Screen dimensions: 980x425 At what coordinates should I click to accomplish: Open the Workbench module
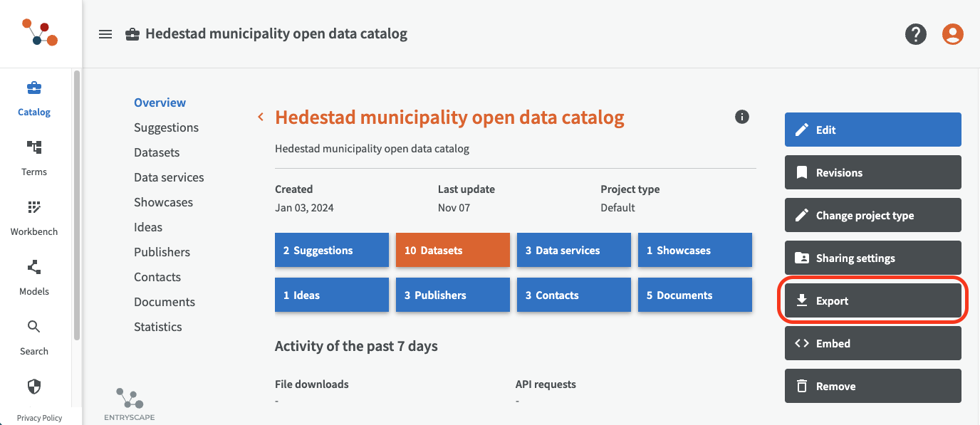[34, 217]
